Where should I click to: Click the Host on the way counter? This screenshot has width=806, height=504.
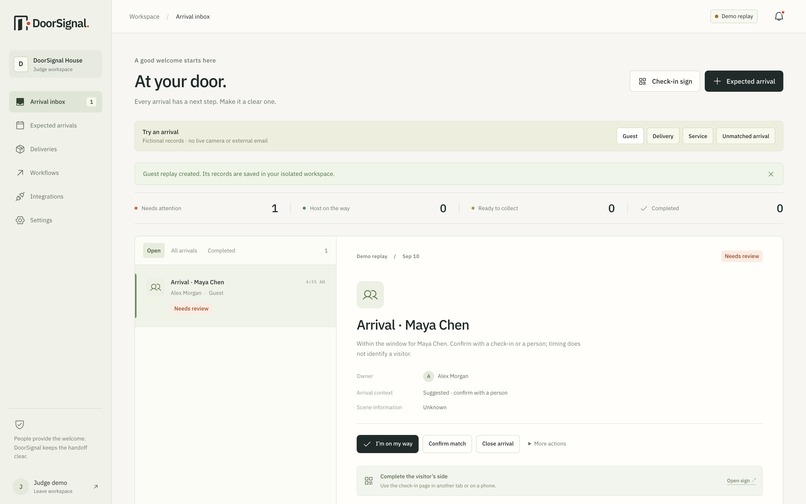click(x=374, y=208)
